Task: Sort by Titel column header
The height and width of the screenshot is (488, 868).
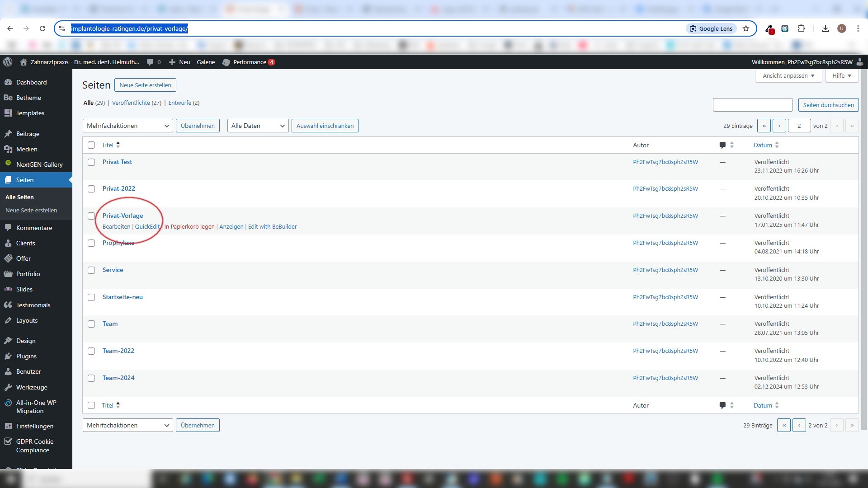Action: [111, 145]
